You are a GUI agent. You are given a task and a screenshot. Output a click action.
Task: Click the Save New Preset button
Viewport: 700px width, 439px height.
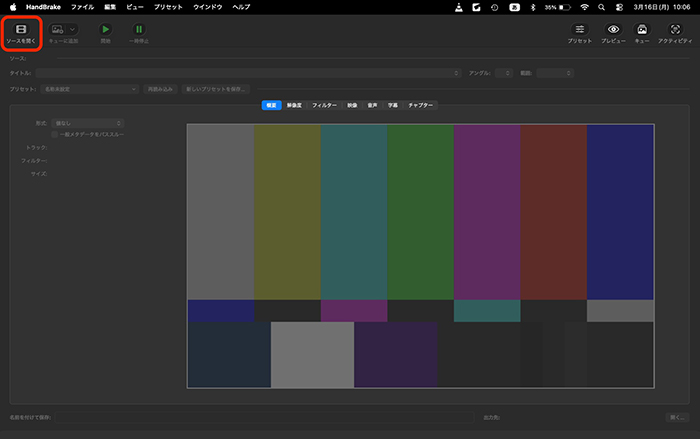pyautogui.click(x=213, y=89)
